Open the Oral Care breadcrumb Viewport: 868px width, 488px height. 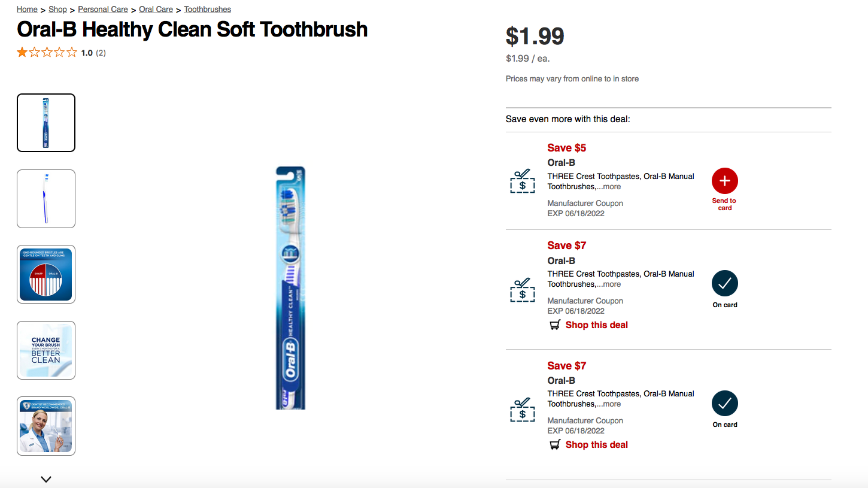point(156,10)
